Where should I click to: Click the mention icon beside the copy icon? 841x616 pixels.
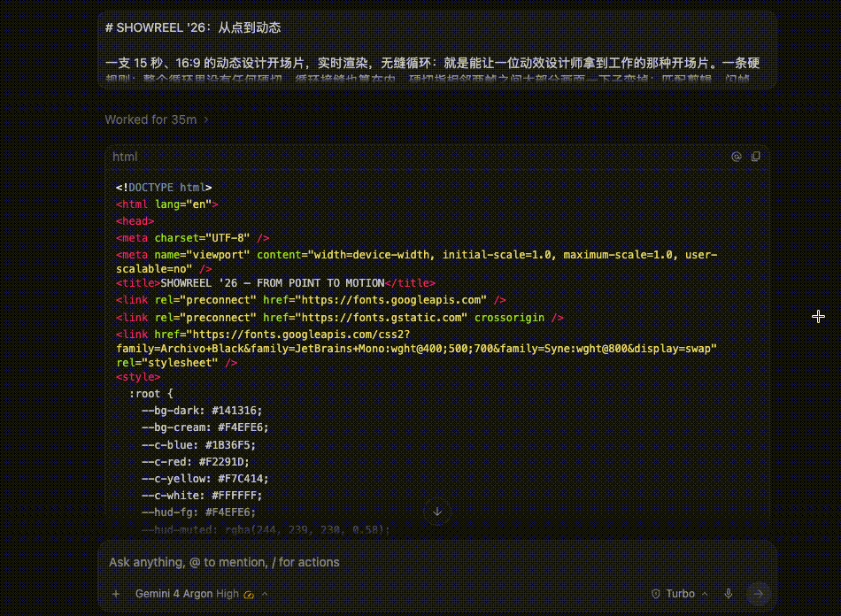(x=737, y=157)
